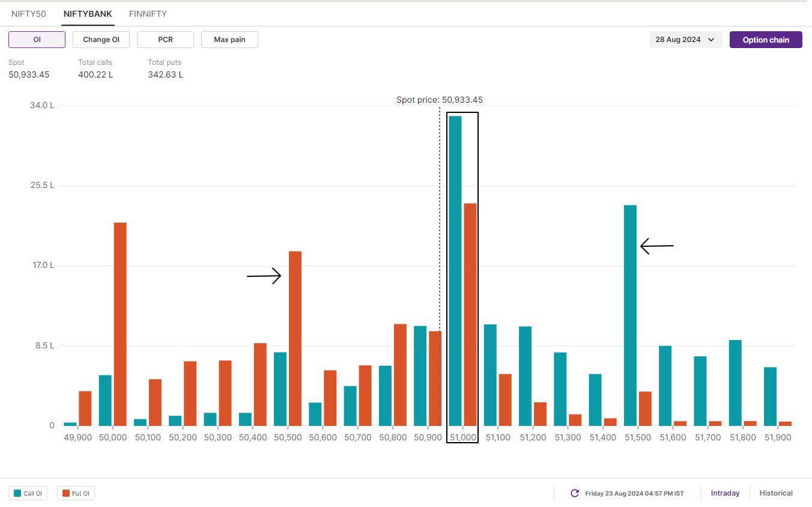Image resolution: width=812 pixels, height=507 pixels.
Task: Select the NIFTYBANK tab
Action: coord(88,14)
